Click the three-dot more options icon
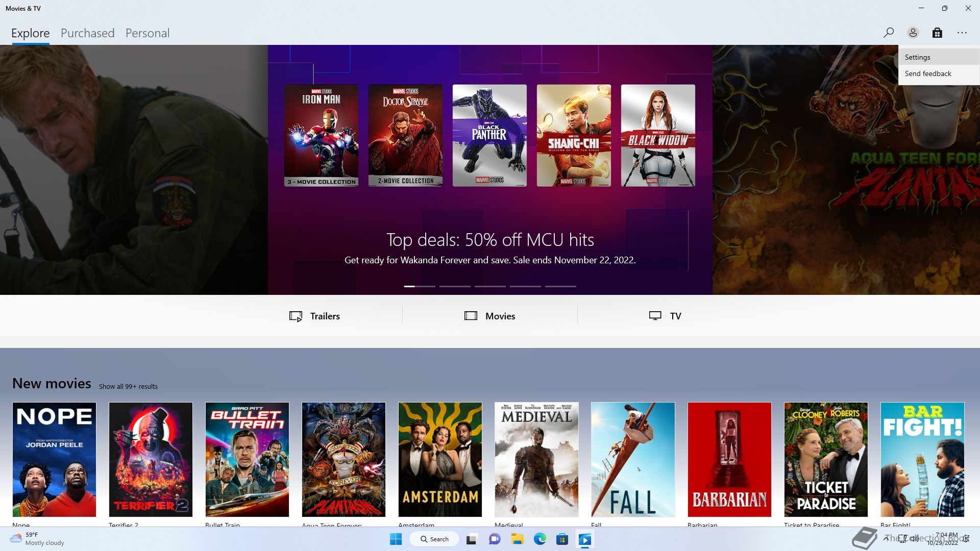980x551 pixels. (x=962, y=33)
